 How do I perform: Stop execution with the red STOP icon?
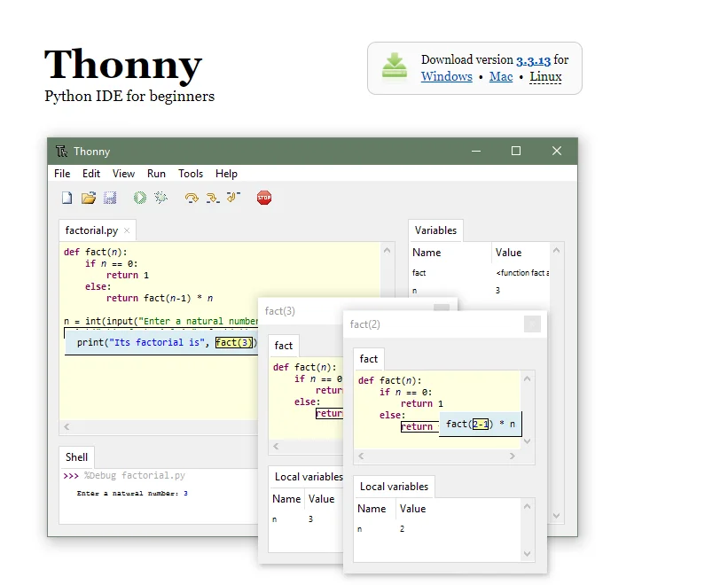264,198
